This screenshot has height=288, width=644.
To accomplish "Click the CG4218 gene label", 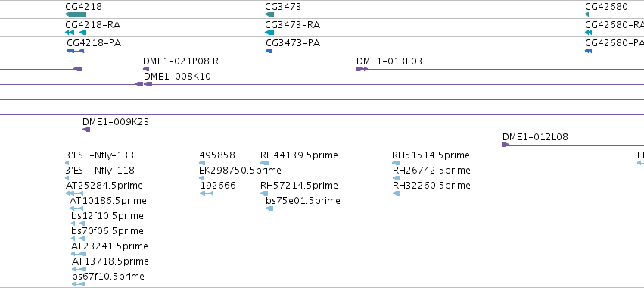I will [x=83, y=7].
